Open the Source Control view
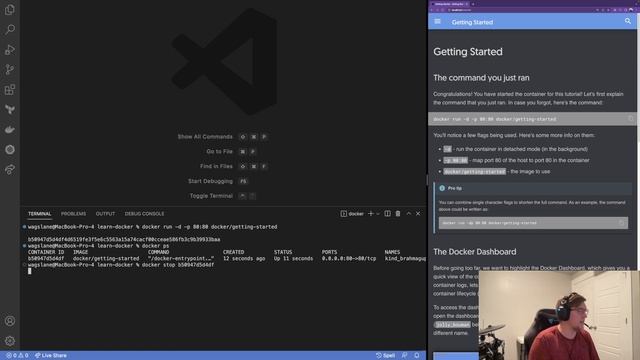The width and height of the screenshot is (640, 360). tap(10, 69)
